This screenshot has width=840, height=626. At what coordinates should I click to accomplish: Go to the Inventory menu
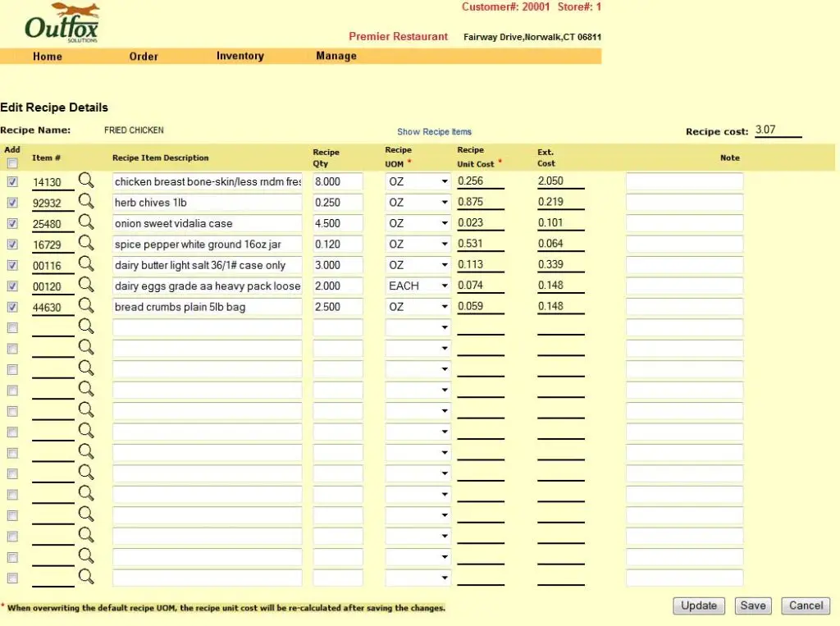coord(240,56)
